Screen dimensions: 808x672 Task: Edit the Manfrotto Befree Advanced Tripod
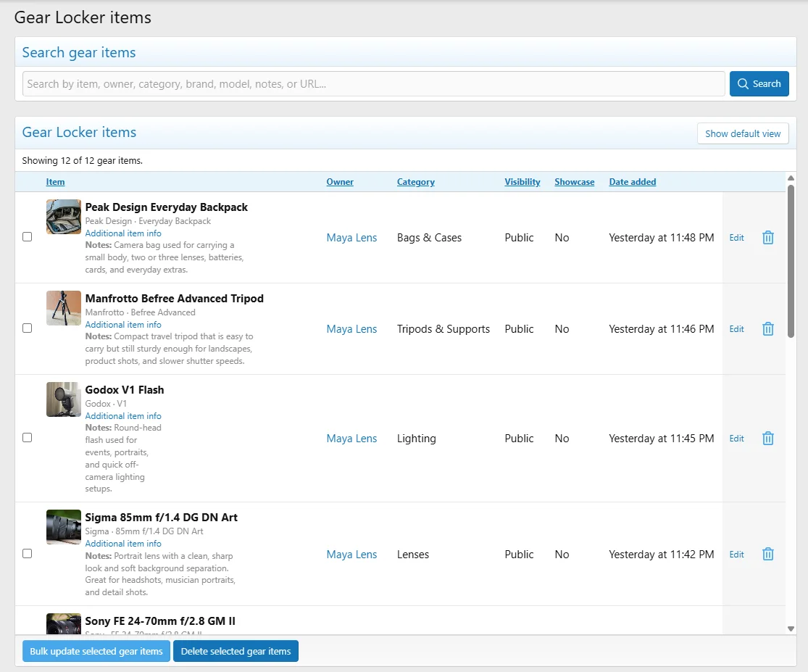[736, 329]
